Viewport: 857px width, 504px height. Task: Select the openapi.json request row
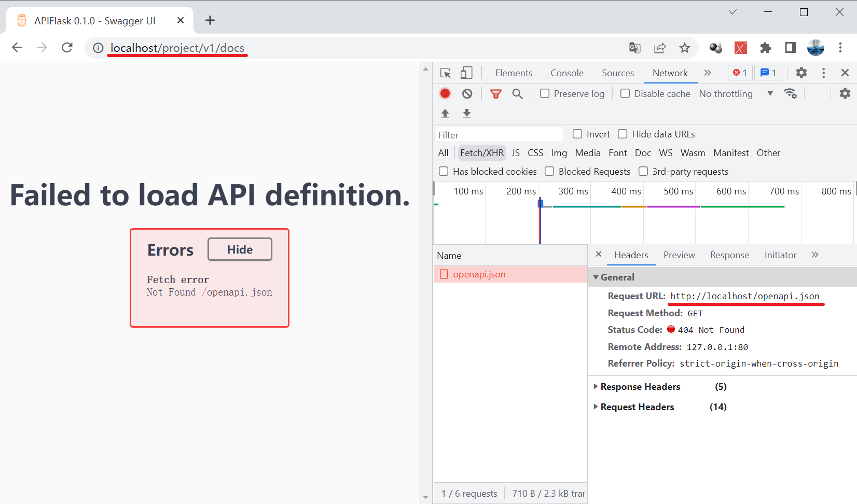[x=478, y=274]
